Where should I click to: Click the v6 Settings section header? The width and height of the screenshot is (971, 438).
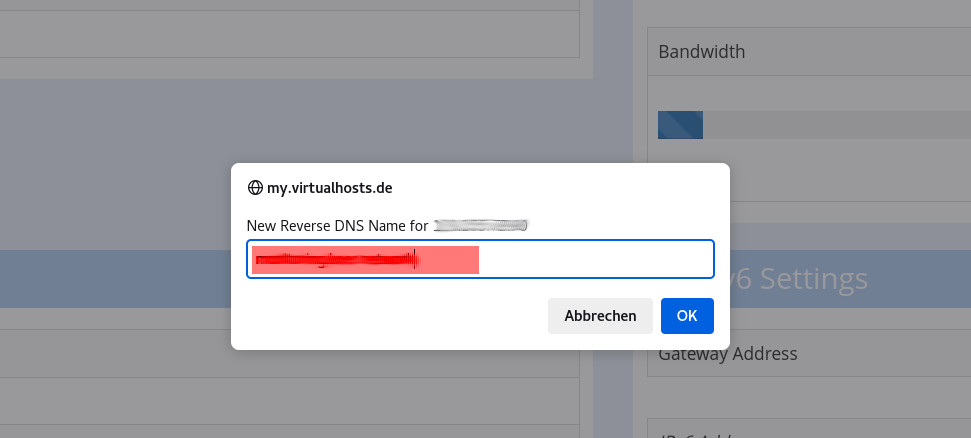(x=799, y=279)
